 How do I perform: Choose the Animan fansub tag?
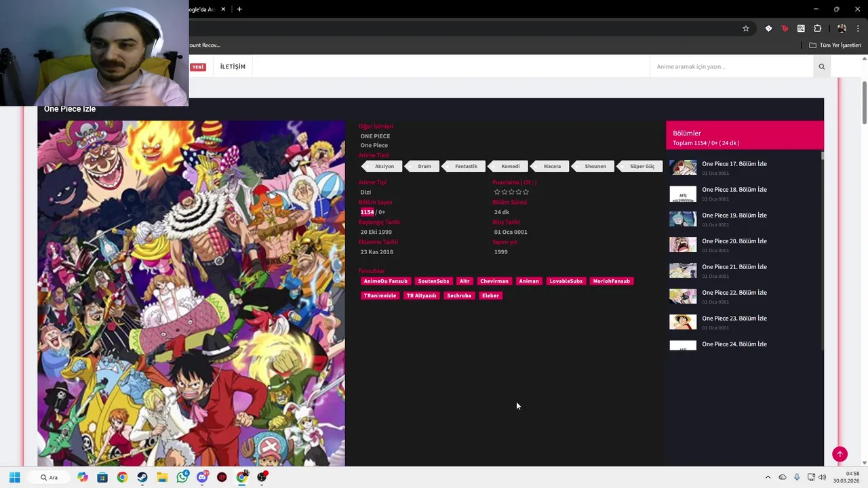(x=529, y=281)
